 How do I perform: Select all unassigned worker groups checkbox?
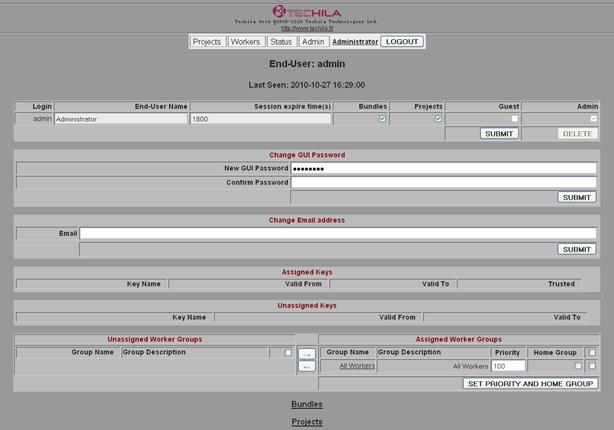tap(288, 353)
